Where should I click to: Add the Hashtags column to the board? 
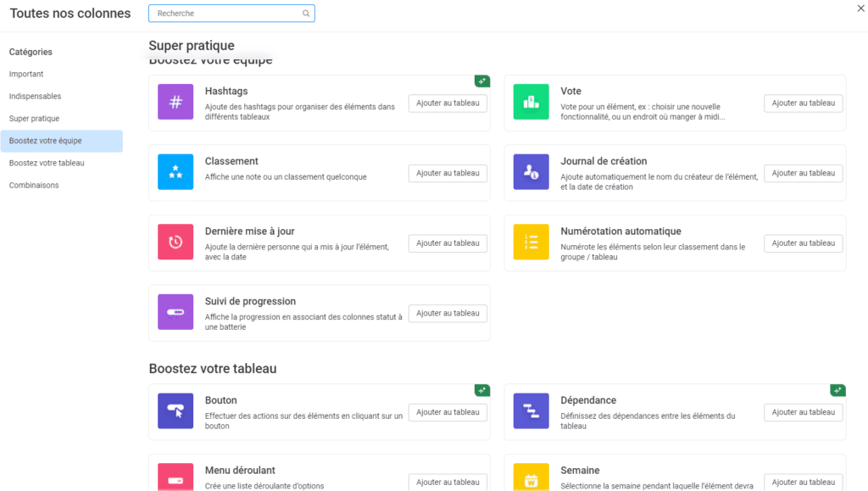click(448, 103)
